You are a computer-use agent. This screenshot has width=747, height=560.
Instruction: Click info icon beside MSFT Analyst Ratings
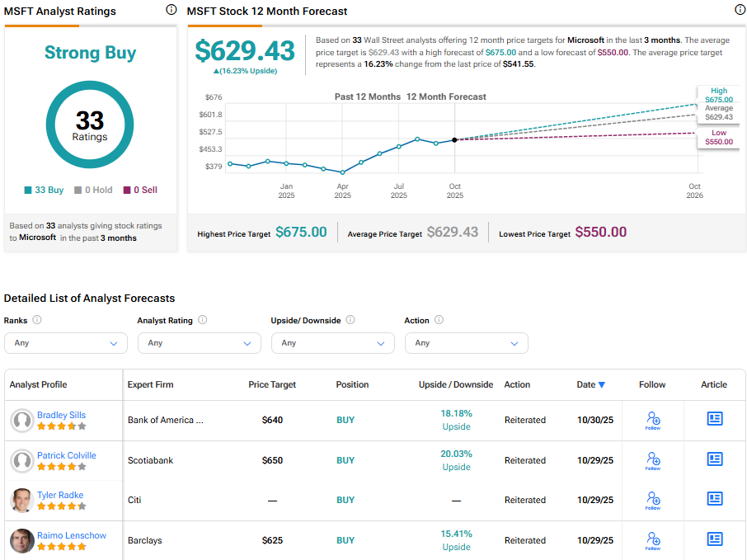point(171,10)
